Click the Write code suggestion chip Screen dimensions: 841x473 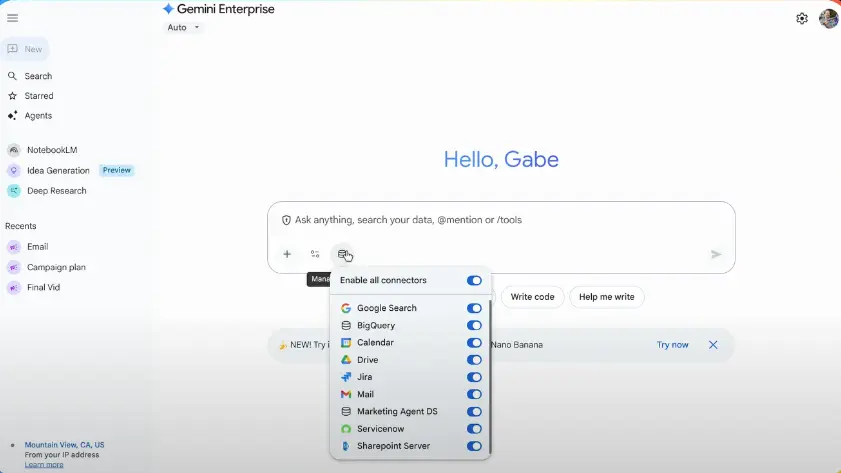(x=532, y=297)
